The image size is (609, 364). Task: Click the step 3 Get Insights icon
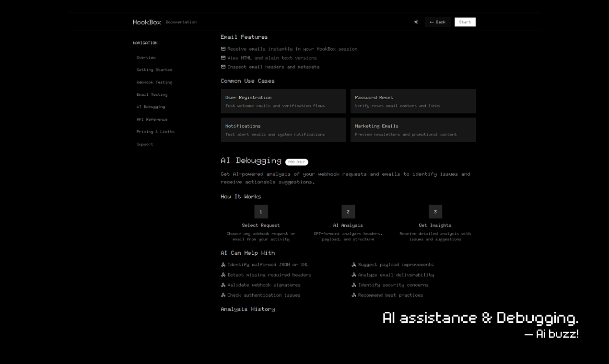[x=435, y=212]
